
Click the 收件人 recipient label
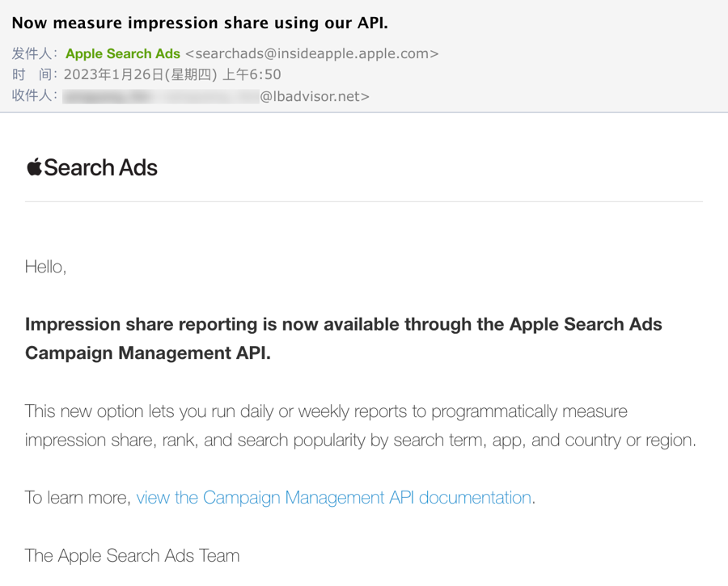33,96
